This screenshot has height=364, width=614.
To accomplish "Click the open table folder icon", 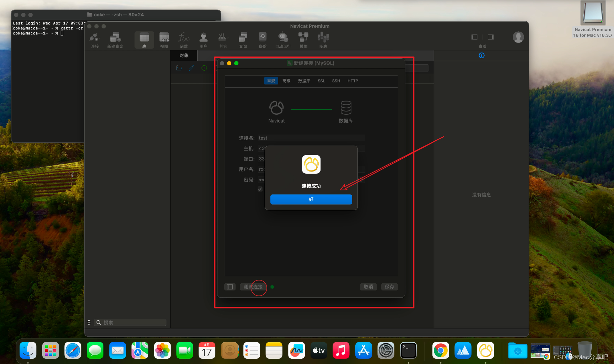I will pyautogui.click(x=179, y=68).
